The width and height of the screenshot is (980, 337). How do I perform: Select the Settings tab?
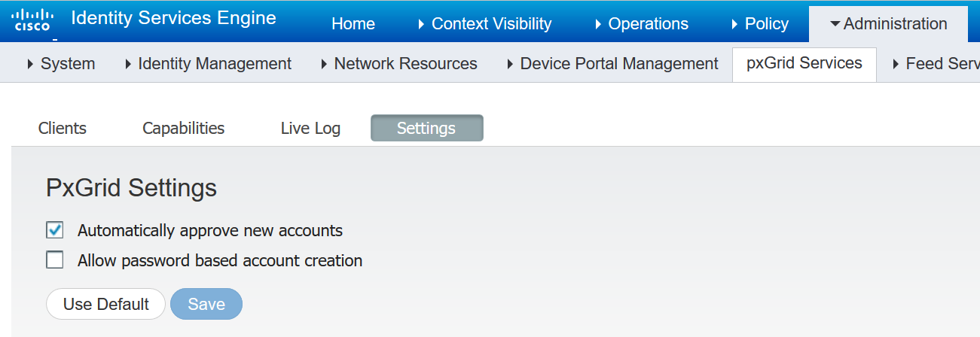tap(426, 128)
